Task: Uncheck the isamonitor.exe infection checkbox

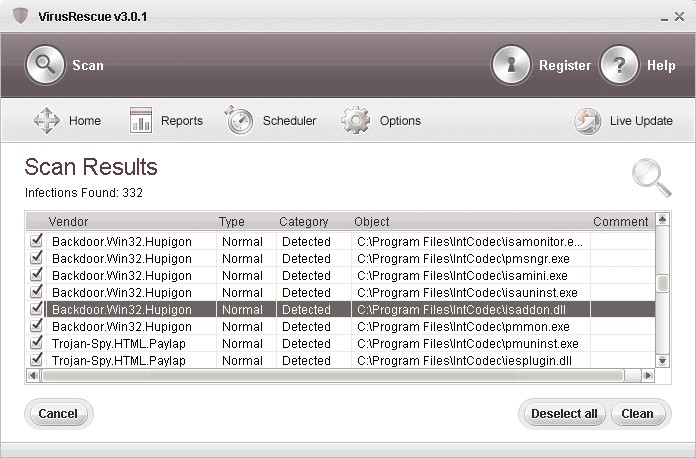Action: (37, 241)
